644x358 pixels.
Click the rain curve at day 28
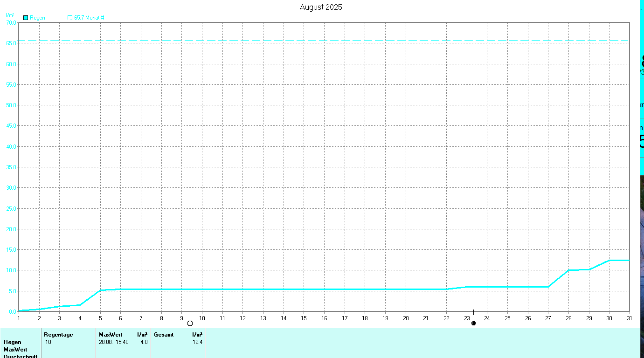pyautogui.click(x=568, y=270)
